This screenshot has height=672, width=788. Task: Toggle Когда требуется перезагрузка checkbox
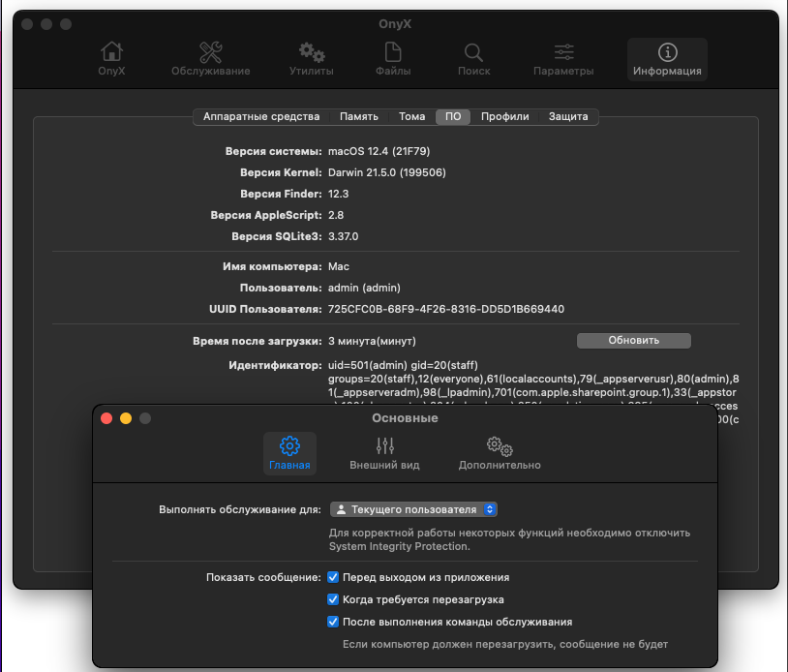click(333, 599)
